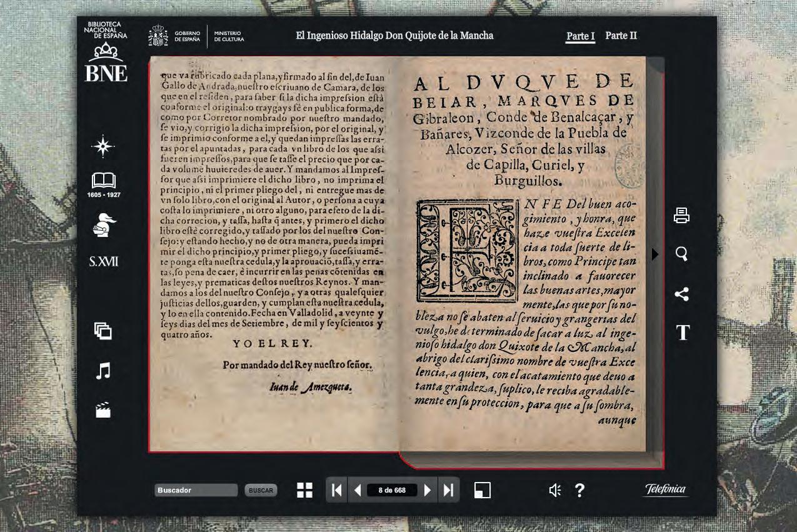The image size is (797, 532).
Task: Click the T transcription text icon
Action: tap(683, 333)
